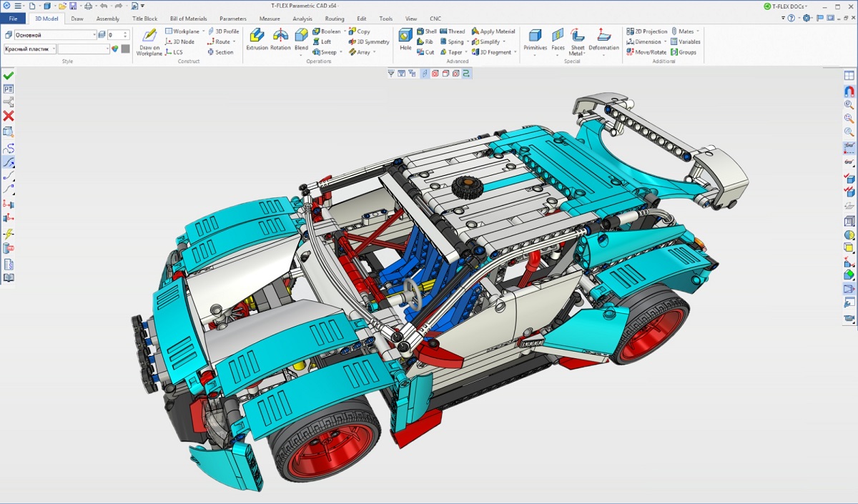This screenshot has height=504, width=858.
Task: Open the T-FLEX DOCs dropdown
Action: 786,6
